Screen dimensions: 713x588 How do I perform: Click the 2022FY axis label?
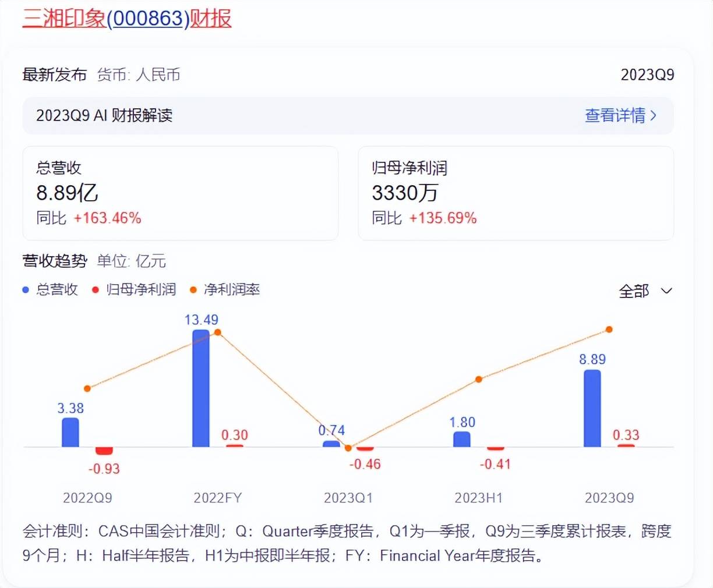click(217, 498)
